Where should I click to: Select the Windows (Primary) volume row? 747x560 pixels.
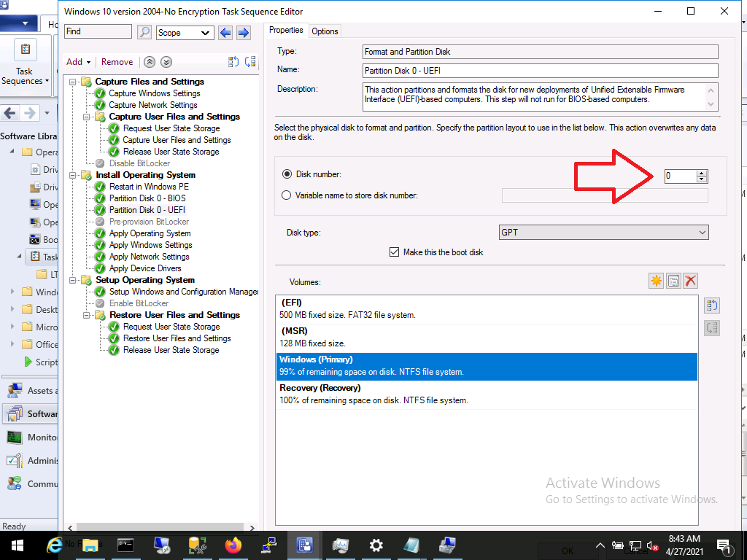(487, 366)
